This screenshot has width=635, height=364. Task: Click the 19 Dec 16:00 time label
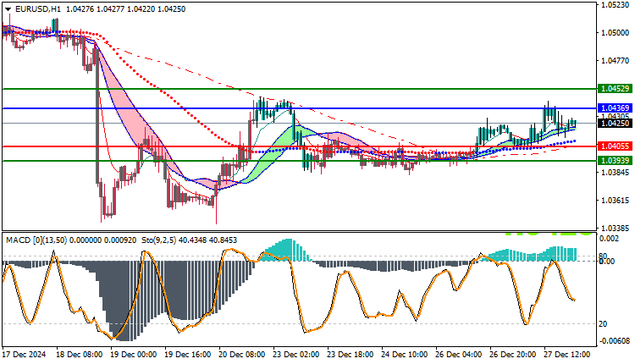click(187, 355)
